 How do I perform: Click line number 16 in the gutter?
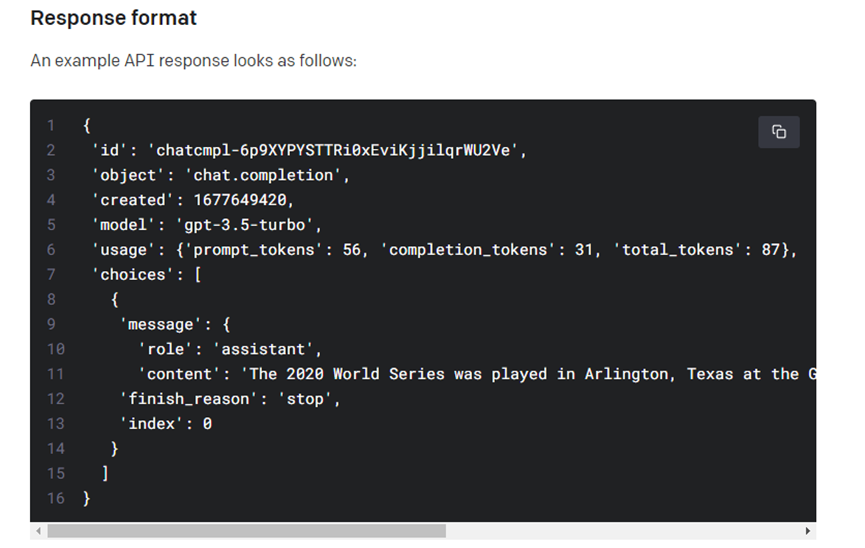(54, 498)
